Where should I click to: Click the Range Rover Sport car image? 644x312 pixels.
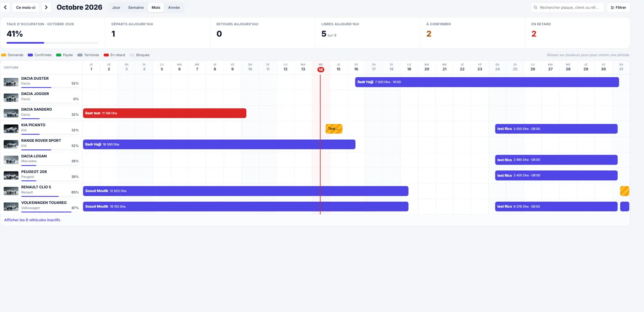pos(11,144)
